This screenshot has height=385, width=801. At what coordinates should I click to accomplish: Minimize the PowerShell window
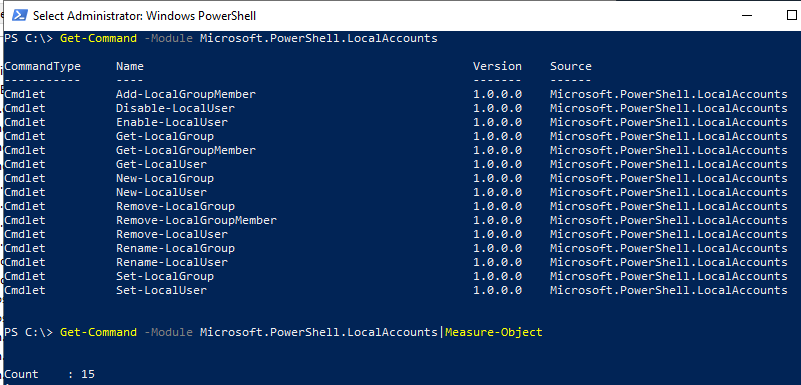point(748,16)
